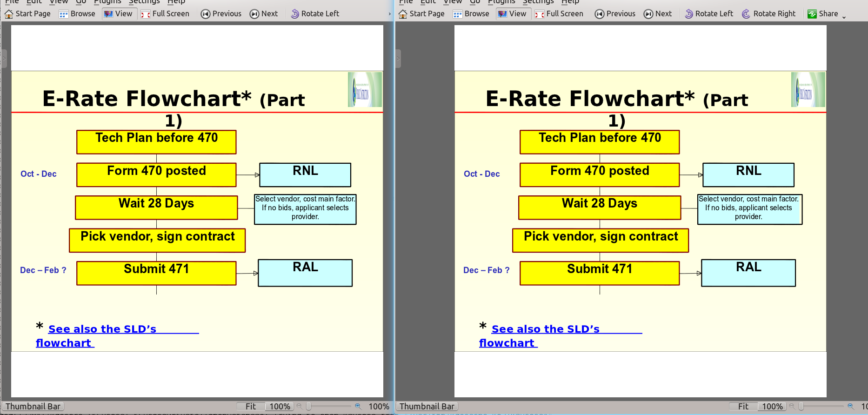868x415 pixels.
Task: Open the Plugins menu in the left window
Action: (x=107, y=2)
